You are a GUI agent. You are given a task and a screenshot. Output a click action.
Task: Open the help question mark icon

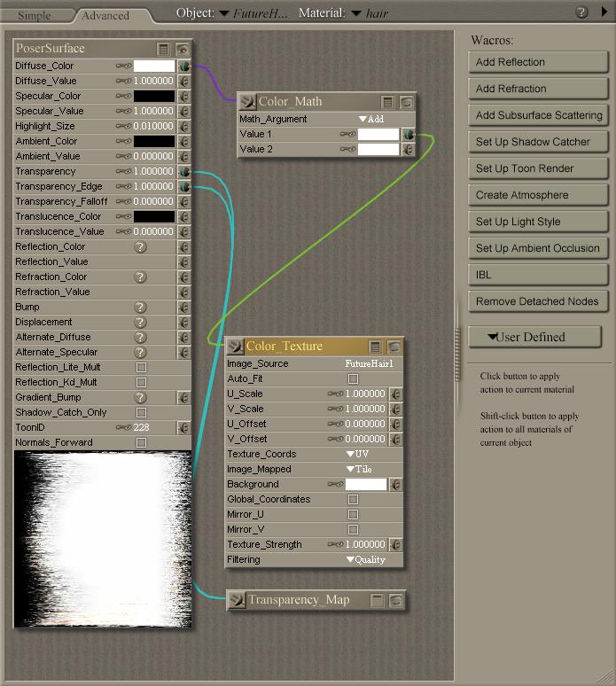(x=581, y=12)
